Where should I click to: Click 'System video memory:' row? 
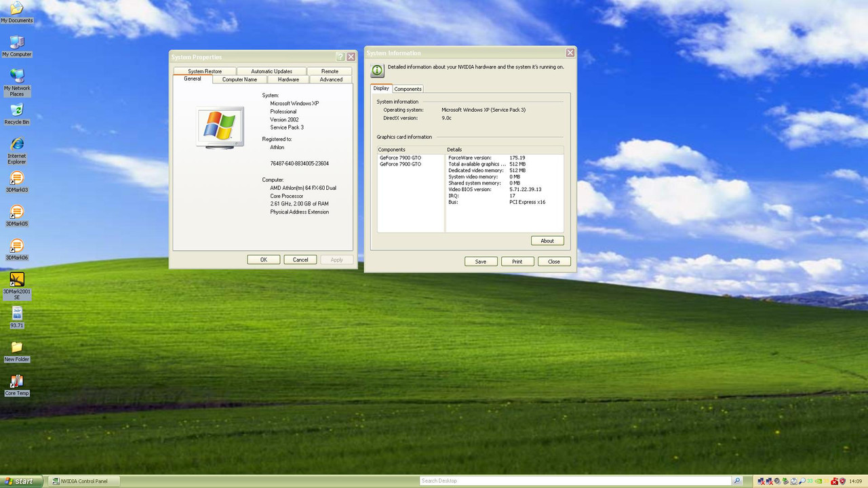point(505,177)
